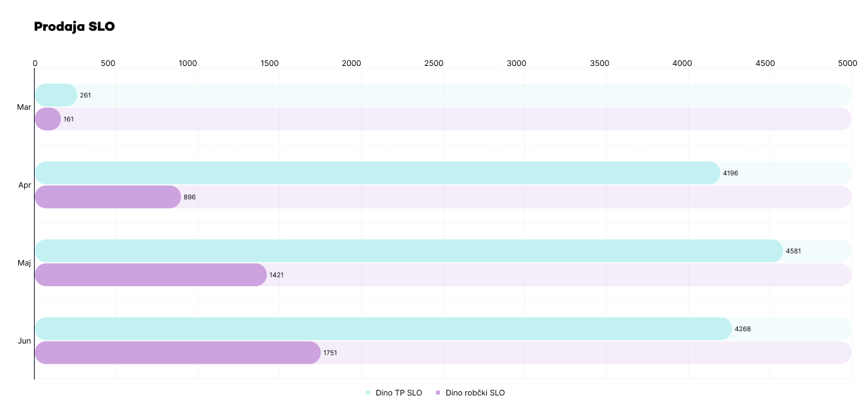The width and height of the screenshot is (868, 405).
Task: Toggle the Dino TP SLO legend label
Action: coord(399,393)
